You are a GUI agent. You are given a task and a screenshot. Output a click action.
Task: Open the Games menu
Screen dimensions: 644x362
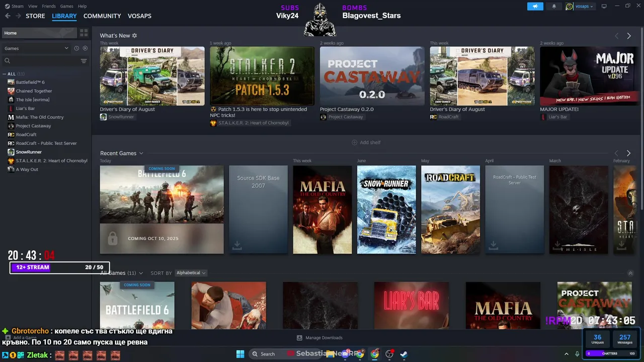point(66,6)
